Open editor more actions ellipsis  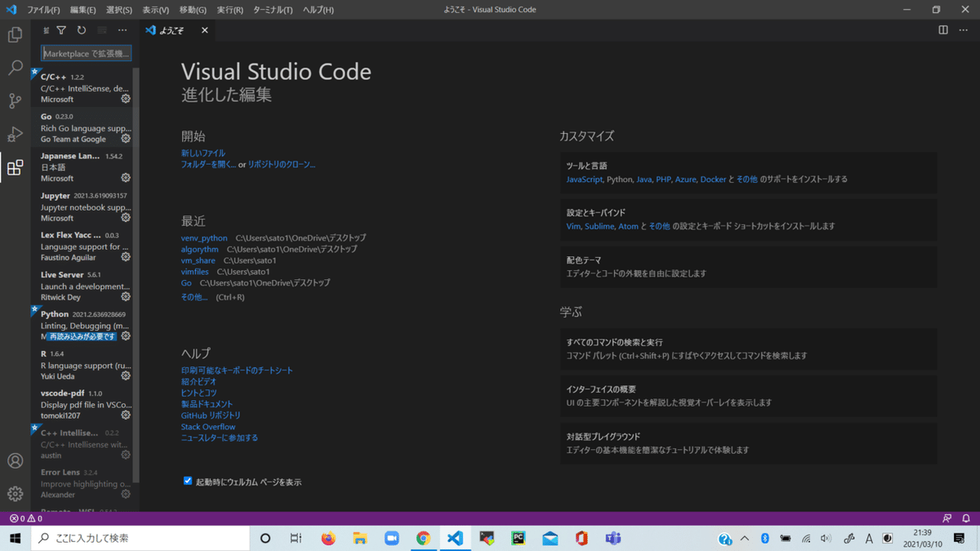(963, 30)
